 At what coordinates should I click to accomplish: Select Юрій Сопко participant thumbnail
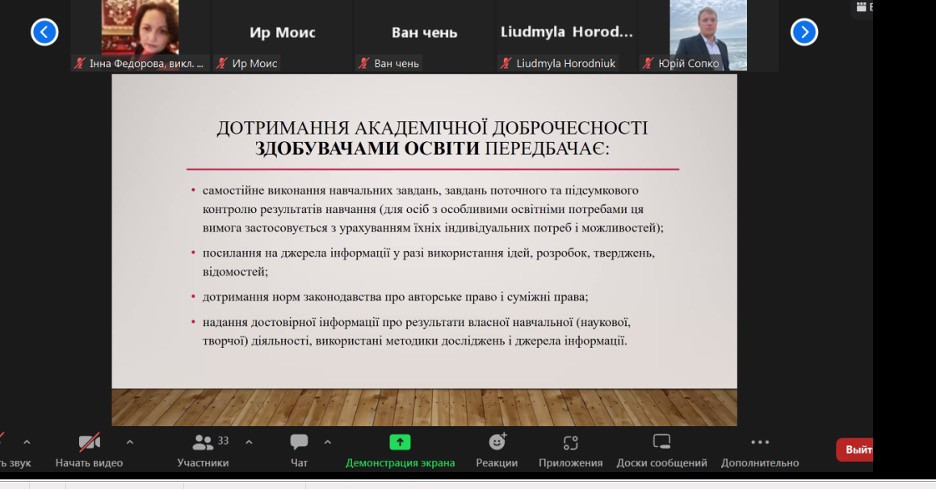click(709, 36)
